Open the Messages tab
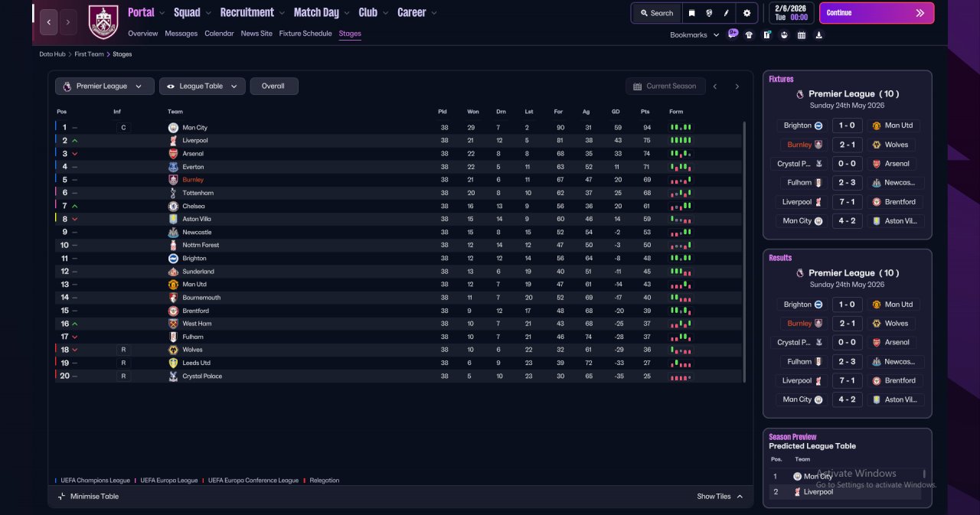 [181, 34]
